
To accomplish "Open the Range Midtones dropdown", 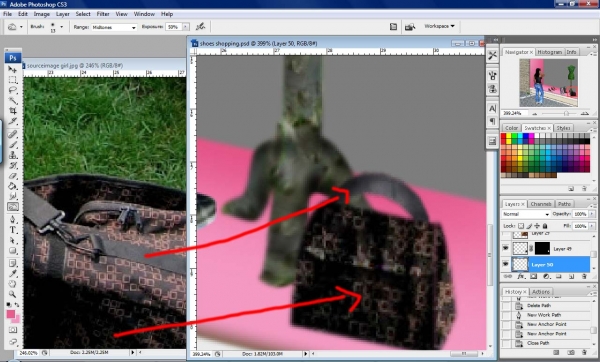I will pos(114,27).
